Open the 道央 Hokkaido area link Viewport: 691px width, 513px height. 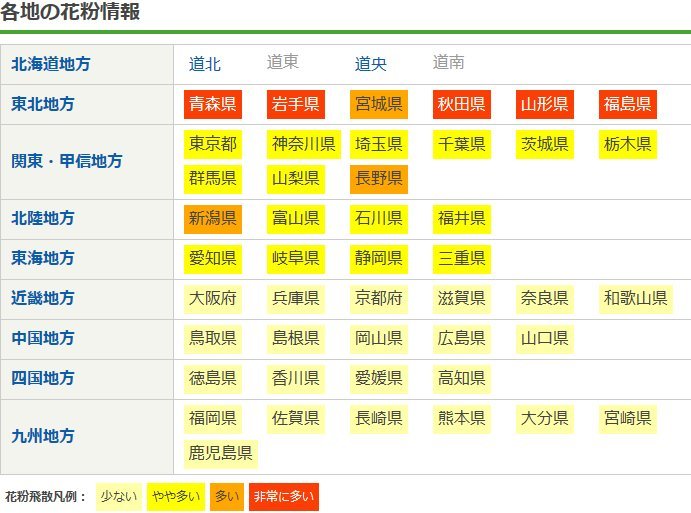point(371,64)
